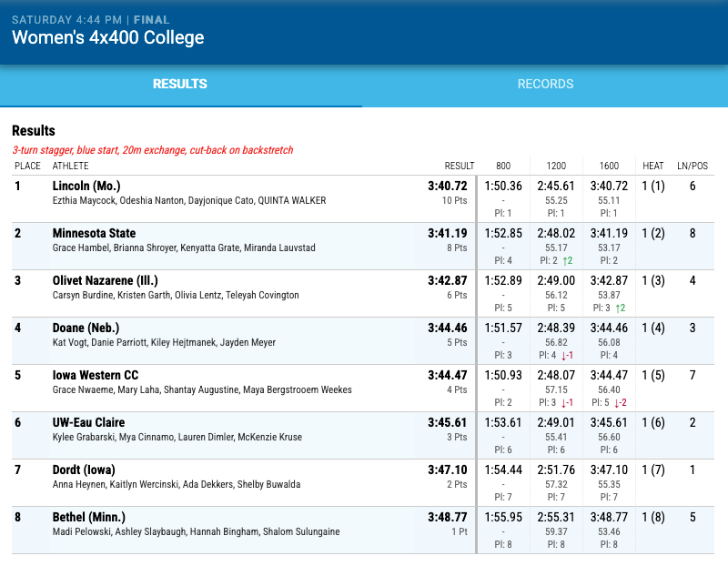Click the red down arrow in Doane row
Viewport: 728px width, 566px height.
567,356
